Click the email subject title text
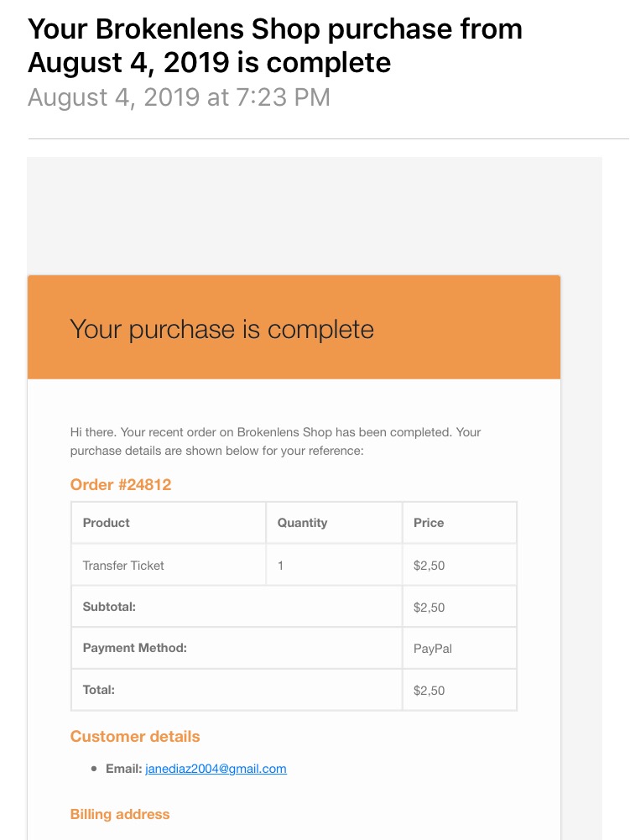This screenshot has height=840, width=630. point(275,45)
